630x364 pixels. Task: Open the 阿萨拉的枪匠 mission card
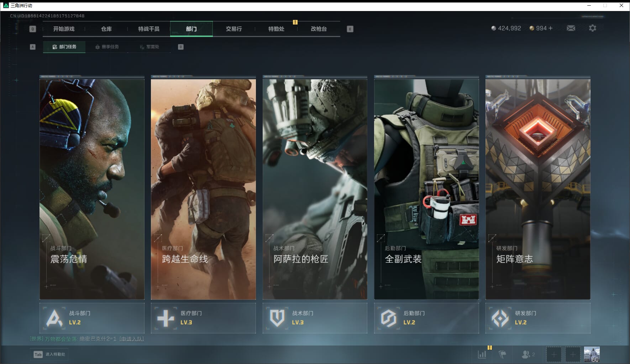[x=315, y=188]
